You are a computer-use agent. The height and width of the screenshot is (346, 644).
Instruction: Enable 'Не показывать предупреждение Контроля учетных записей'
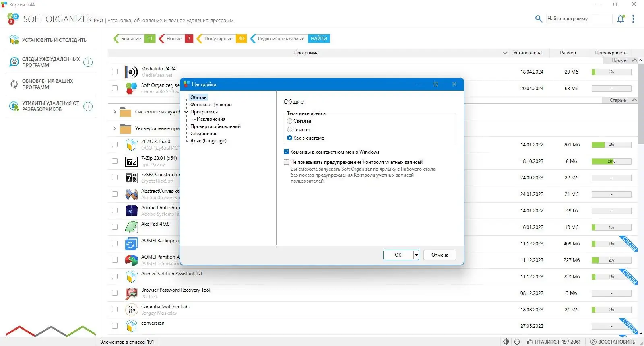(286, 162)
